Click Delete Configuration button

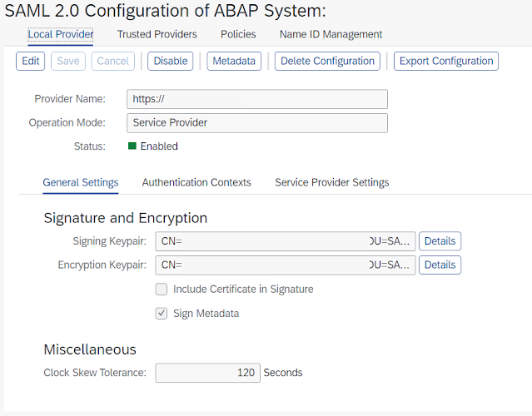(327, 61)
